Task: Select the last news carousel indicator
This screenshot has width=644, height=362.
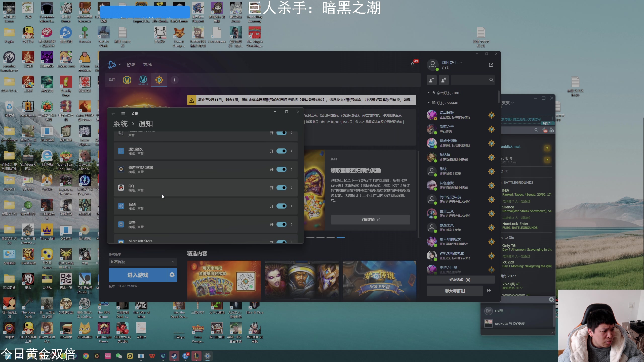Action: pyautogui.click(x=341, y=238)
